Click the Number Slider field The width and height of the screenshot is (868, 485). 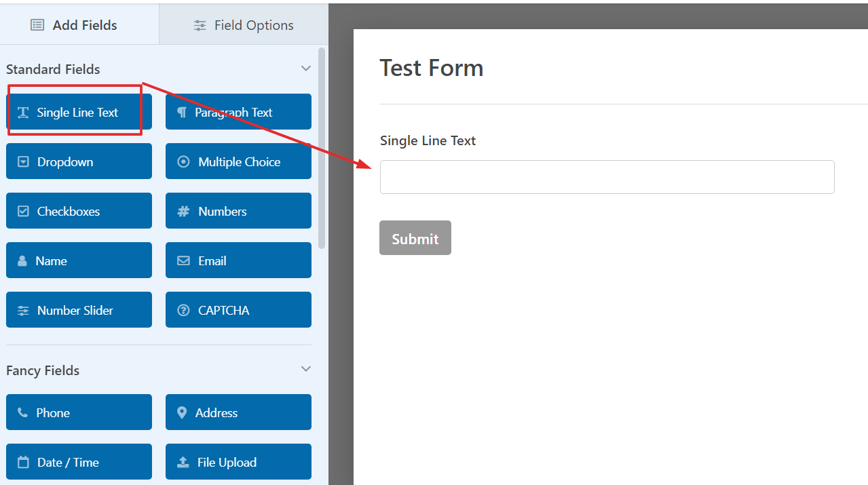click(79, 310)
